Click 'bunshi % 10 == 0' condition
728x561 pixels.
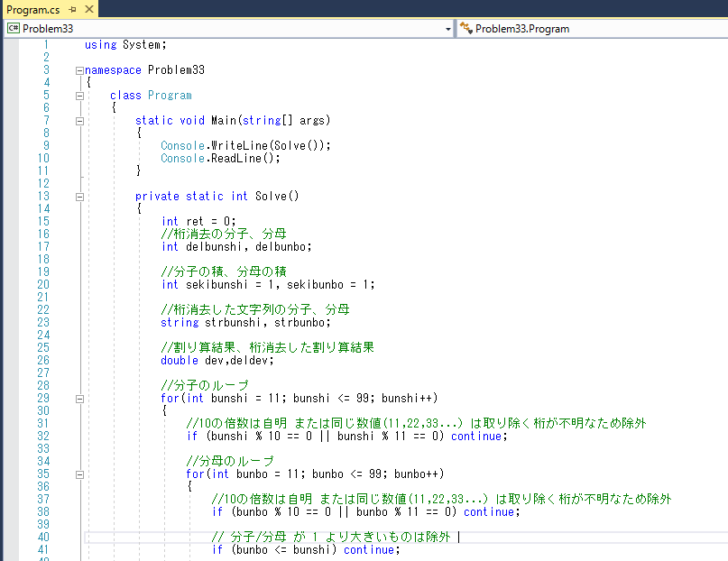click(x=262, y=437)
